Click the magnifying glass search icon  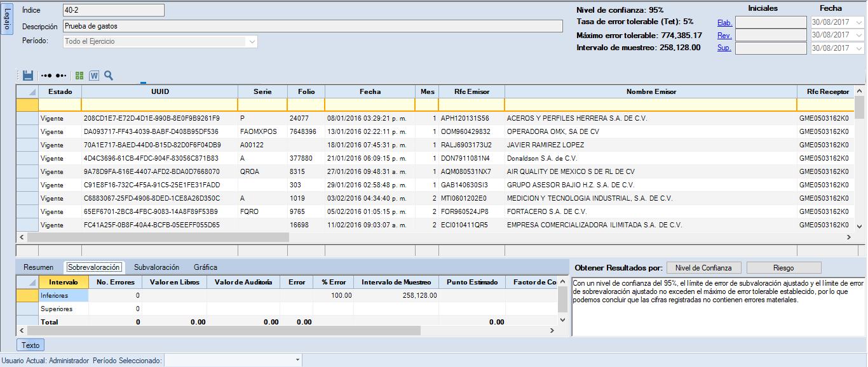(109, 75)
